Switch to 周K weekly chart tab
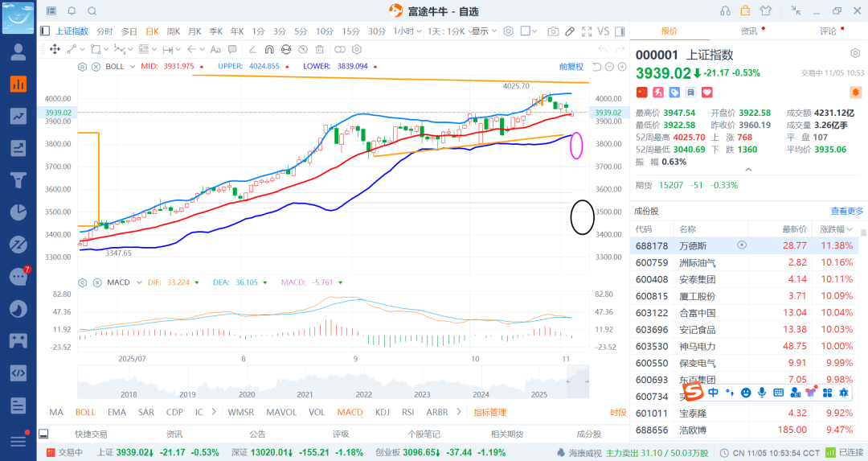Viewport: 868px width, 461px height. pyautogui.click(x=174, y=31)
